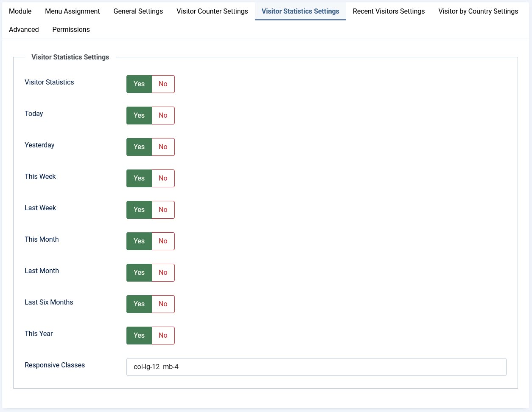Open the Module tab
This screenshot has width=532, height=412.
pyautogui.click(x=20, y=11)
